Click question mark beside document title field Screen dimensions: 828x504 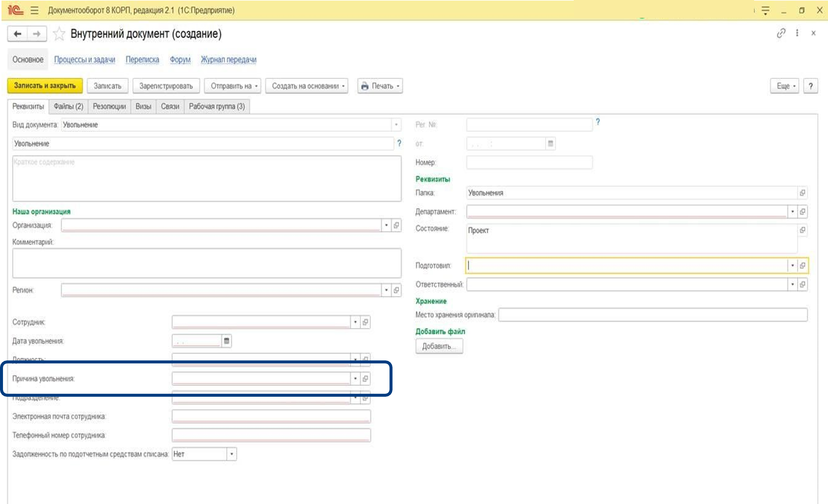click(399, 143)
